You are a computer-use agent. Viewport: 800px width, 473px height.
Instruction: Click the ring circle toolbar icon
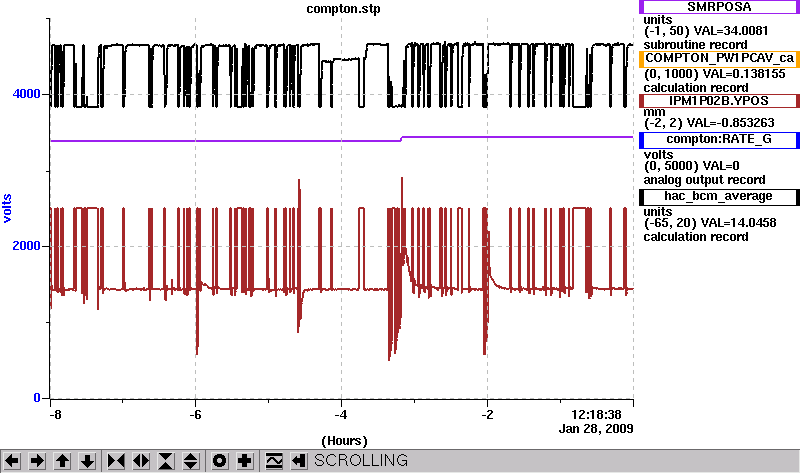tap(219, 461)
